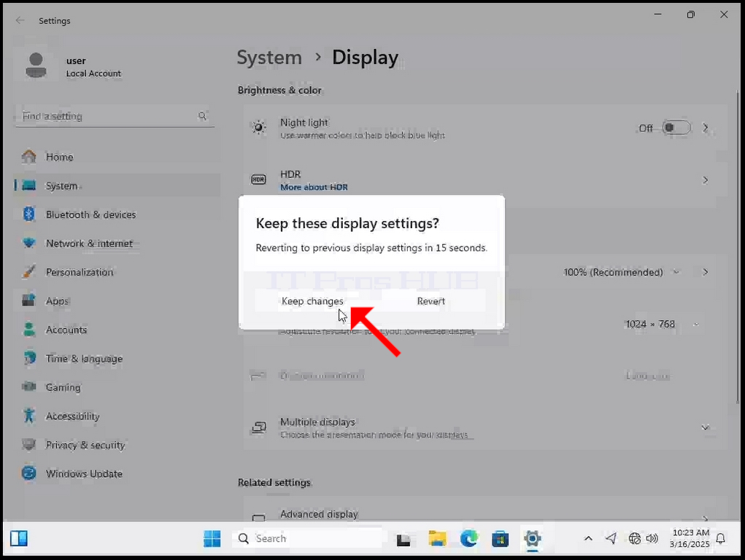Open the Widgets panel icon on taskbar

[x=19, y=539]
